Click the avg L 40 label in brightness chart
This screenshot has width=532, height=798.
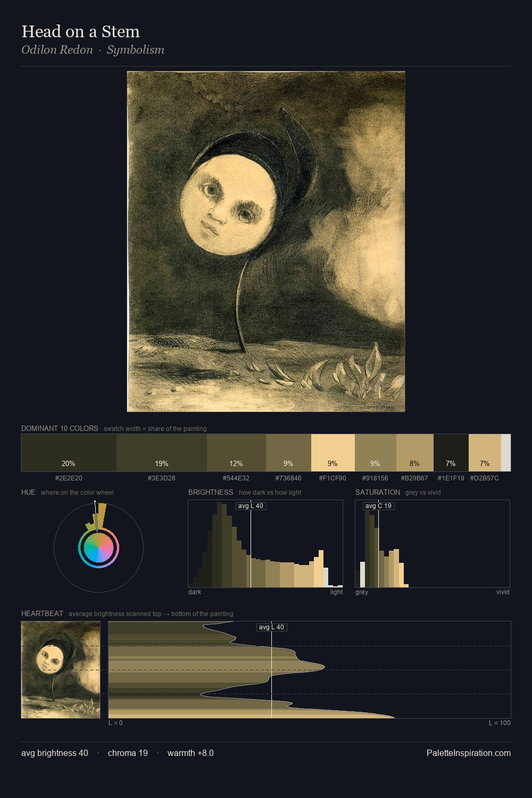(x=251, y=506)
